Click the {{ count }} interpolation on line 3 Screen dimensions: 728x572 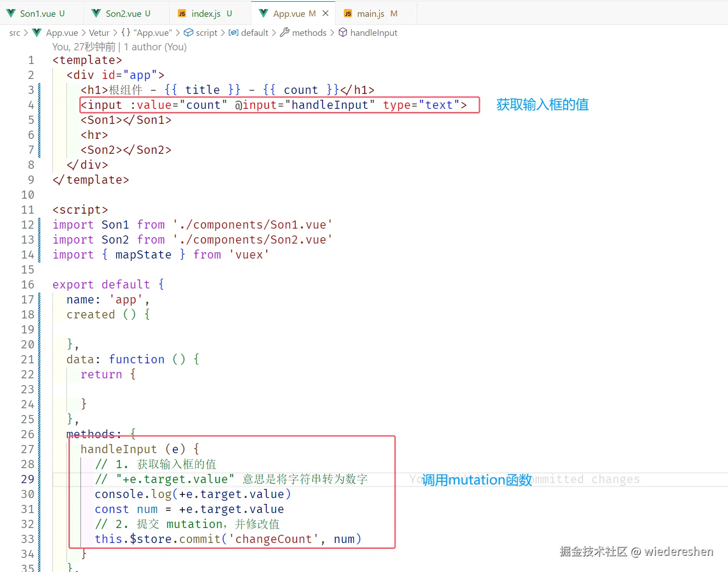pyautogui.click(x=301, y=90)
